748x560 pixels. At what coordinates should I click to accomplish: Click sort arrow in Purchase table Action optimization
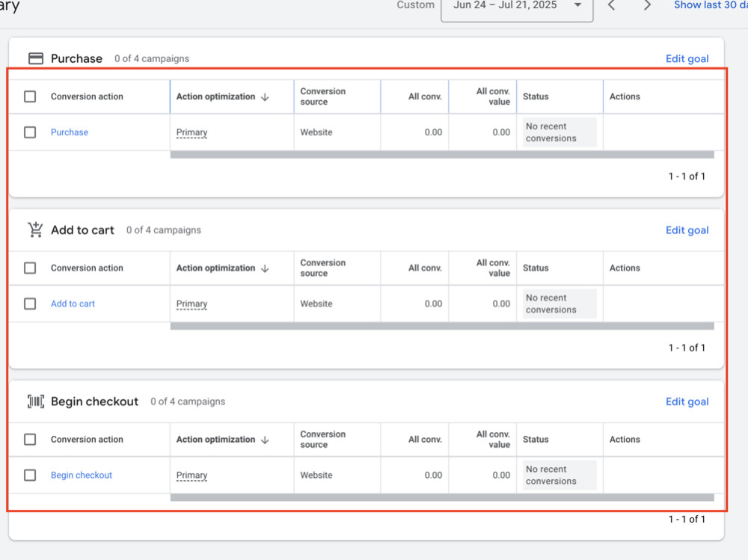(266, 97)
